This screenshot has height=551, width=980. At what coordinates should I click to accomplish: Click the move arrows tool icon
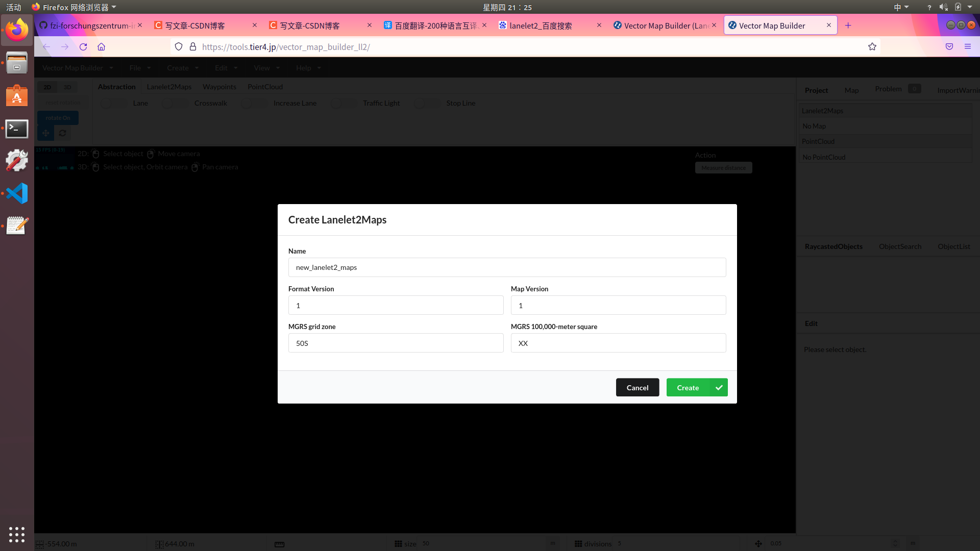(x=45, y=133)
